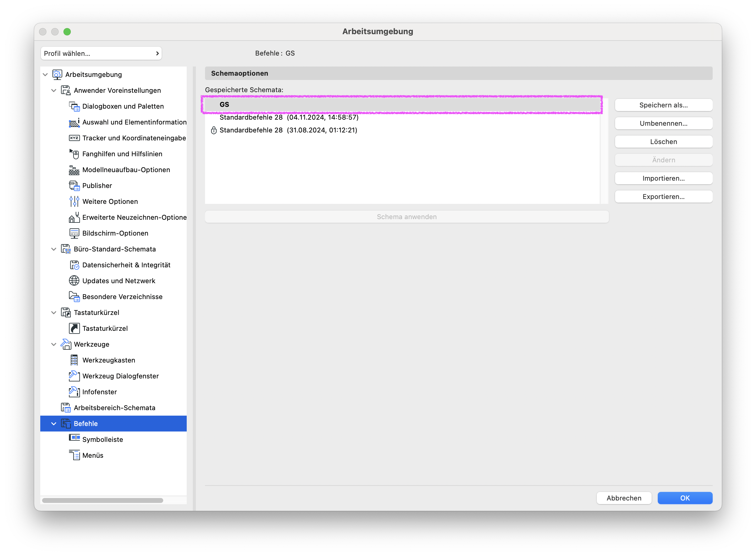Click the Dialogboxen und Paletten icon
This screenshot has height=556, width=756.
(74, 107)
